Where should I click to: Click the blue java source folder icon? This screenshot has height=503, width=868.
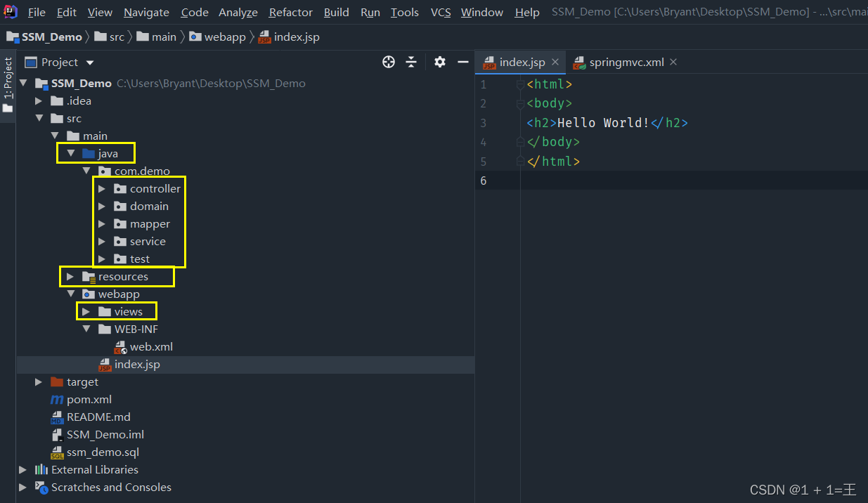click(x=89, y=153)
